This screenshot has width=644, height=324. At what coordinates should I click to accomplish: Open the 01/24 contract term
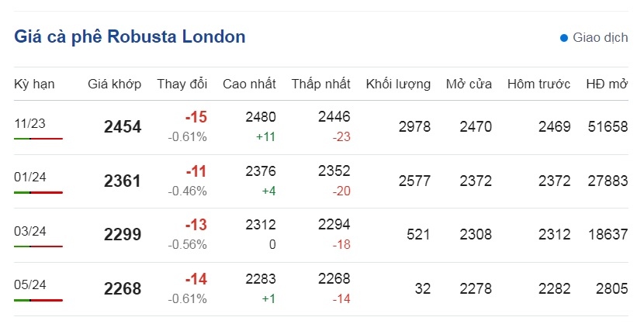[x=30, y=178]
